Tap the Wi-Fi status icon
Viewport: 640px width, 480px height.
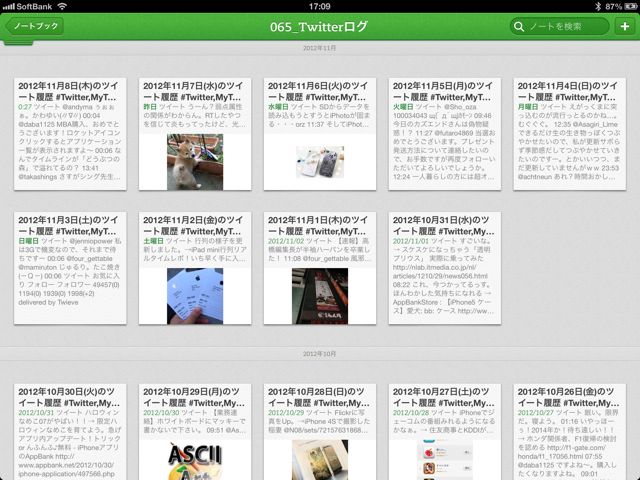click(62, 6)
